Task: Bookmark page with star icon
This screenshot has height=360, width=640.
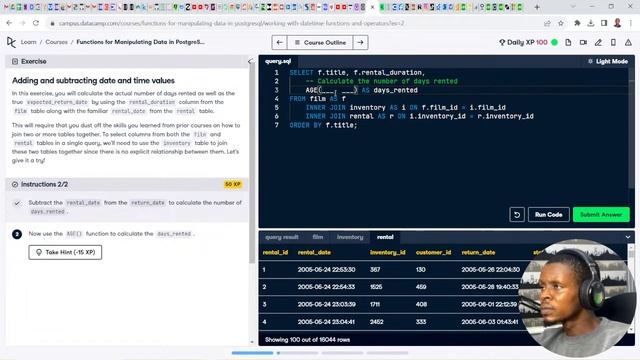Action: [x=561, y=23]
